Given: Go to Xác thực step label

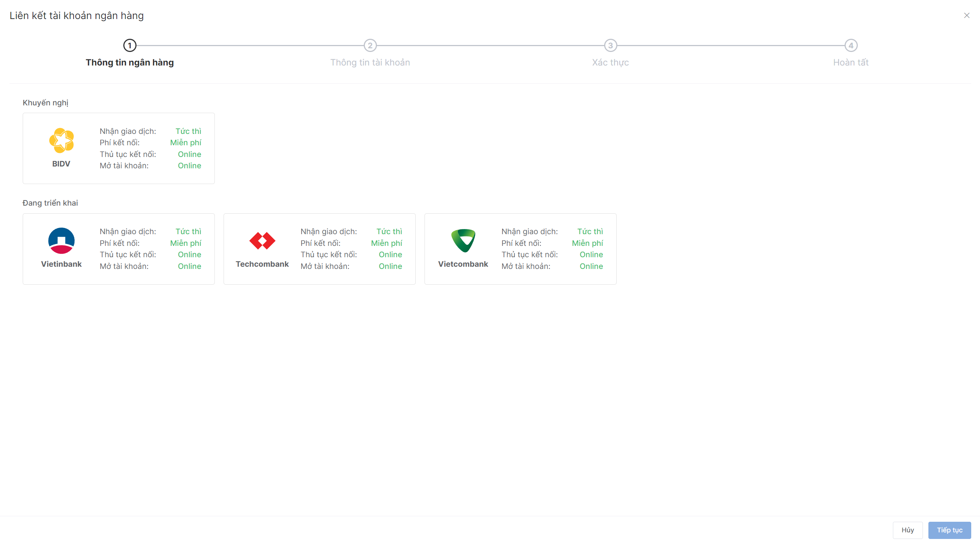Looking at the screenshot, I should (x=611, y=63).
